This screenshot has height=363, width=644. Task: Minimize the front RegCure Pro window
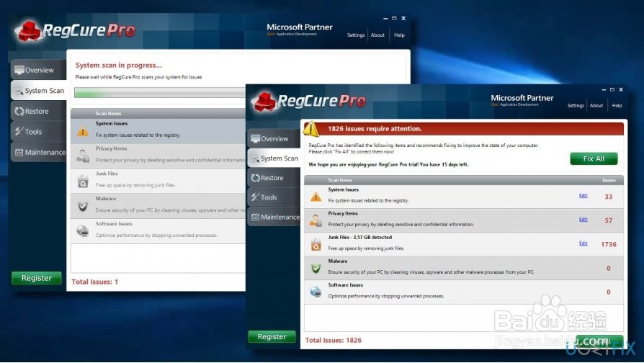point(604,89)
